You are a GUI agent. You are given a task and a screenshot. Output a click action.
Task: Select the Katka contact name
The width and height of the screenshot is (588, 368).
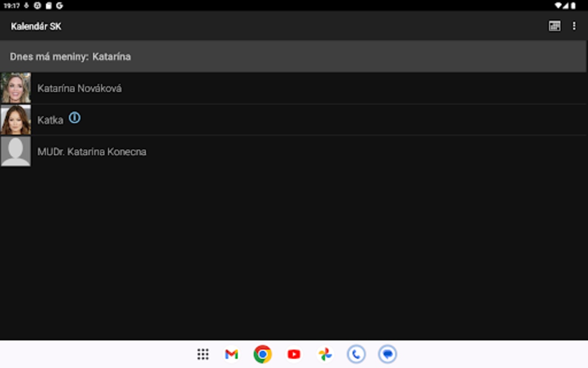(50, 120)
